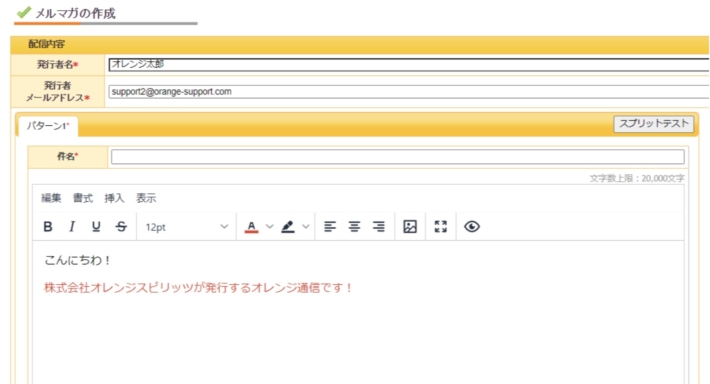Underline the selected text
710x384 pixels.
(x=96, y=226)
